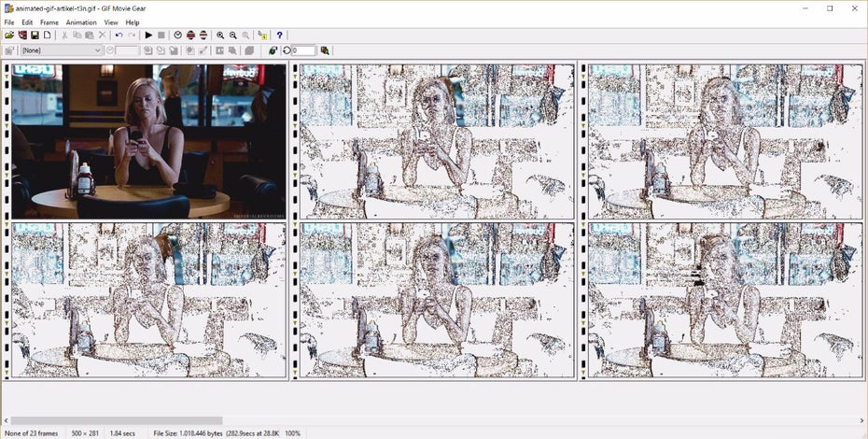Screen dimensions: 868x439
Task: Click the Paste frames icon
Action: coord(89,35)
